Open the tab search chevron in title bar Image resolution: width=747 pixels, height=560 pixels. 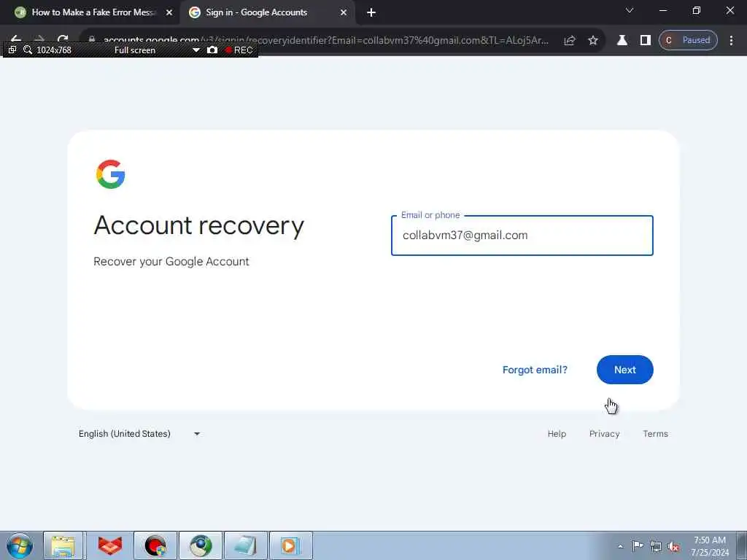(x=630, y=10)
